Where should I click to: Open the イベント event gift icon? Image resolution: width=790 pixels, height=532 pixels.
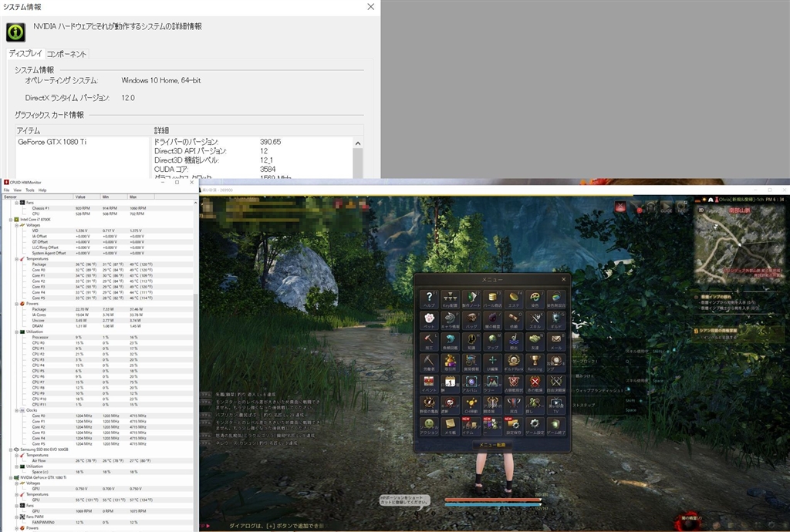coord(429,383)
